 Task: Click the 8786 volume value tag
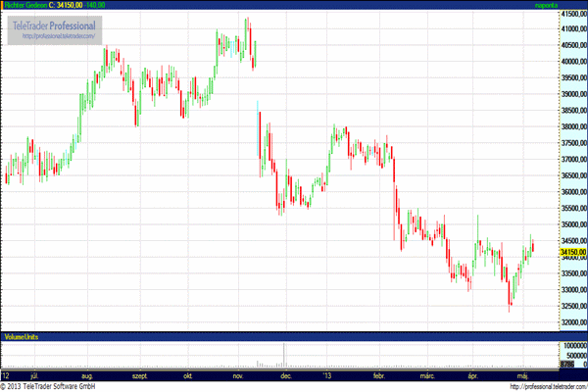coord(567,364)
